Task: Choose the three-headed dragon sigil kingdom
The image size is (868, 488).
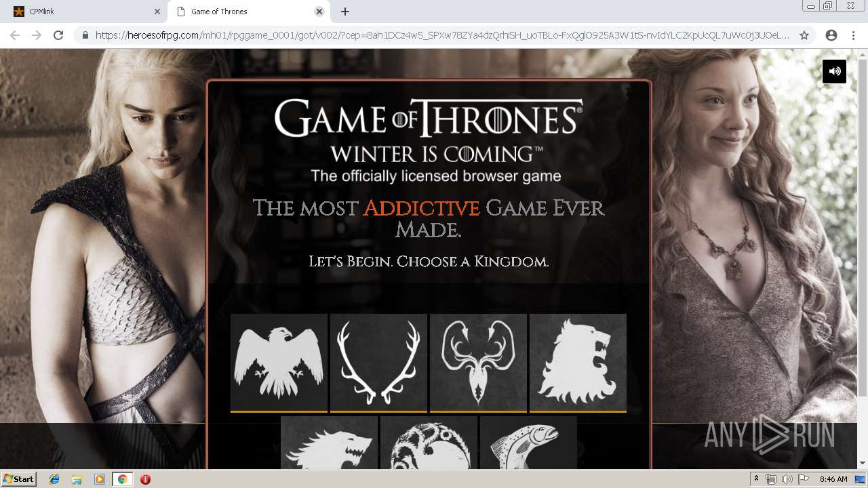Action: click(x=429, y=443)
